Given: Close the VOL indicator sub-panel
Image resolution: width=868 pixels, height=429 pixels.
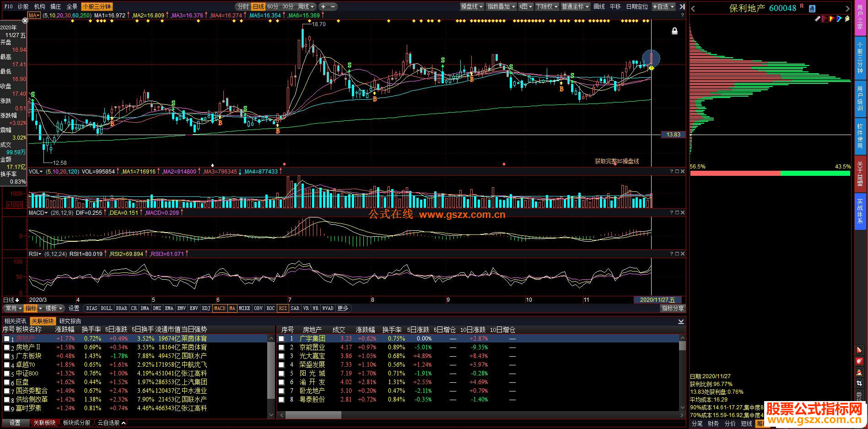Looking at the screenshot, I should click(683, 171).
